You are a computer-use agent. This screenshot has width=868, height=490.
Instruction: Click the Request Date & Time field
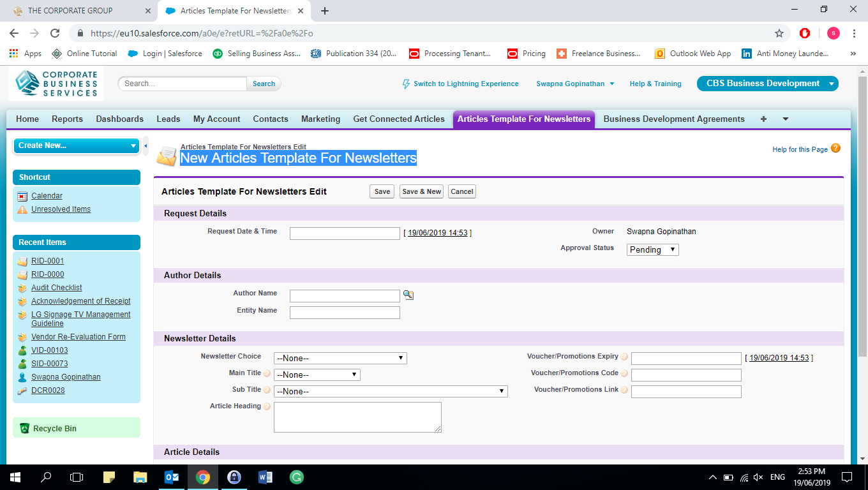(x=345, y=234)
